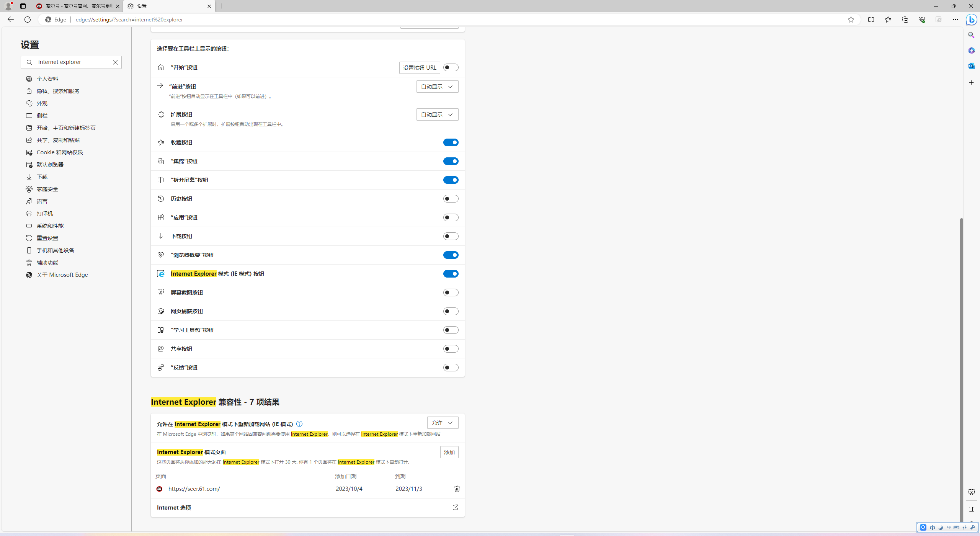980x536 pixels.
Task: Reload the page with refresh icon
Action: (27, 20)
